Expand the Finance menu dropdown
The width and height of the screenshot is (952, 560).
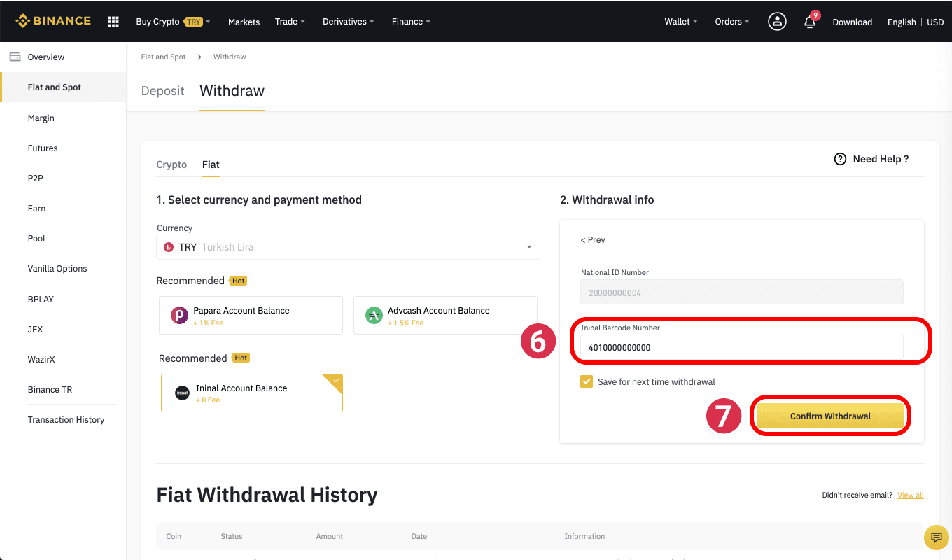[x=411, y=22]
